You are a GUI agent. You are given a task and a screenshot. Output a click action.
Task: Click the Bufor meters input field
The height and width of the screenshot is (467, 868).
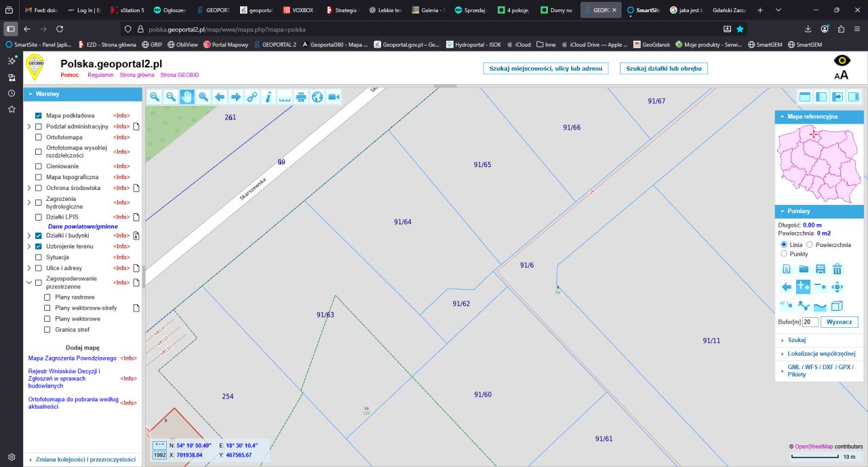tap(810, 322)
